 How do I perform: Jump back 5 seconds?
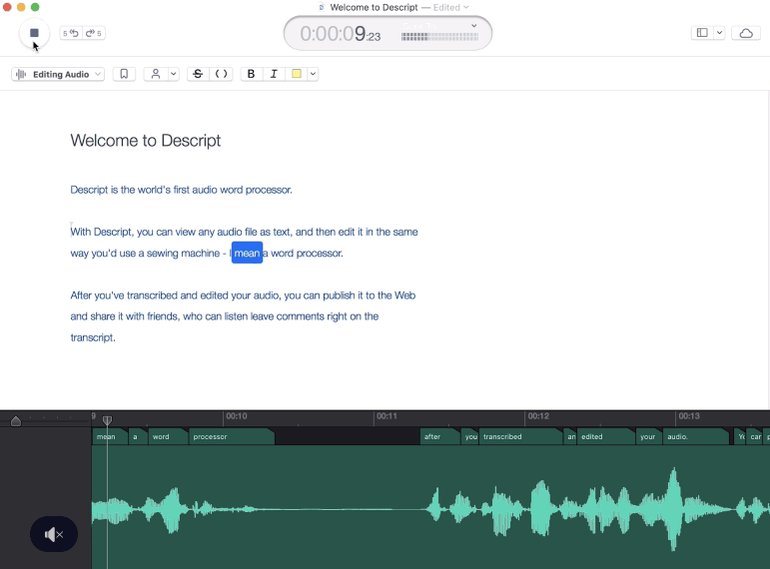point(71,33)
